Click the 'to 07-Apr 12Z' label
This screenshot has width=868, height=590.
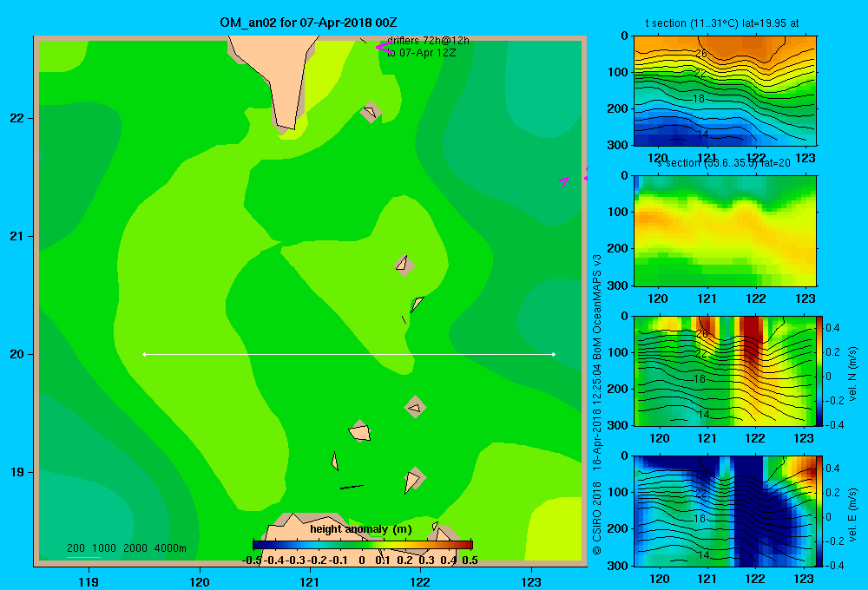[421, 53]
